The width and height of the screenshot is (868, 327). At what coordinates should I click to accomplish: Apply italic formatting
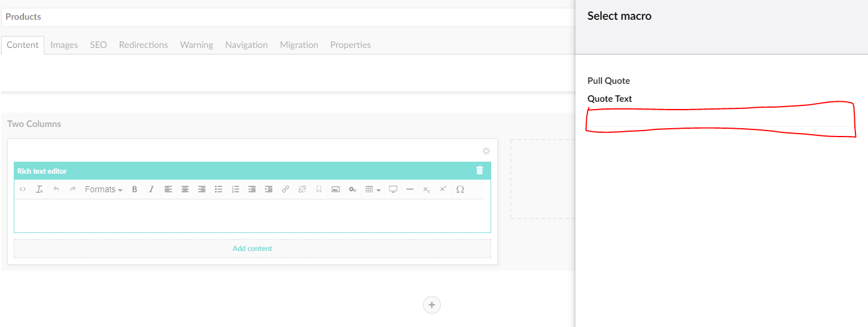[x=151, y=189]
